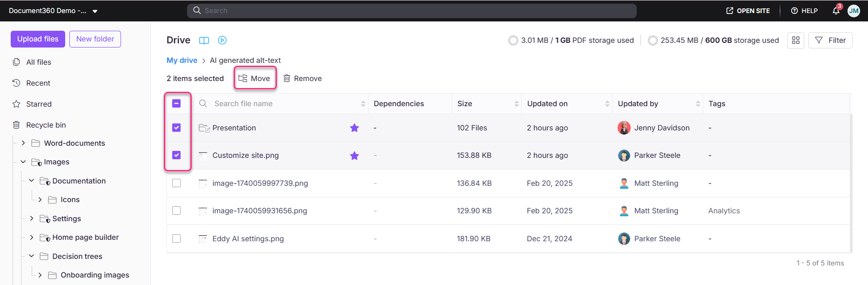This screenshot has width=868, height=285.
Task: Click the Presentation folder icon
Action: tap(204, 128)
